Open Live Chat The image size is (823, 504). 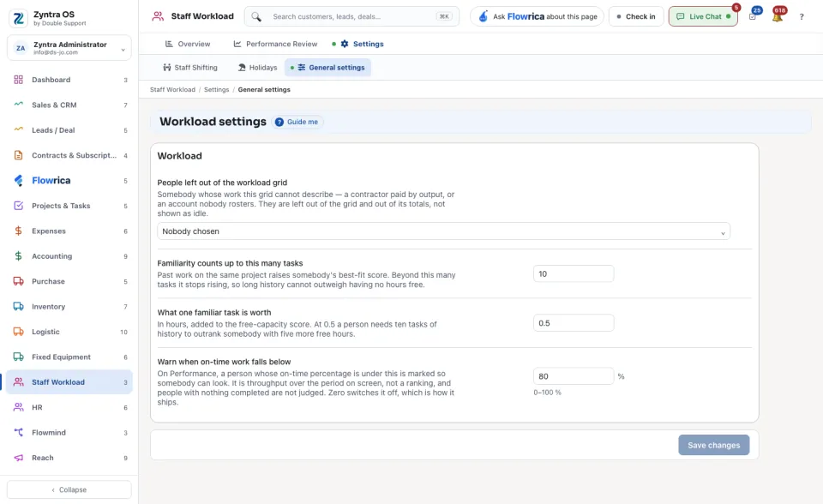[703, 16]
